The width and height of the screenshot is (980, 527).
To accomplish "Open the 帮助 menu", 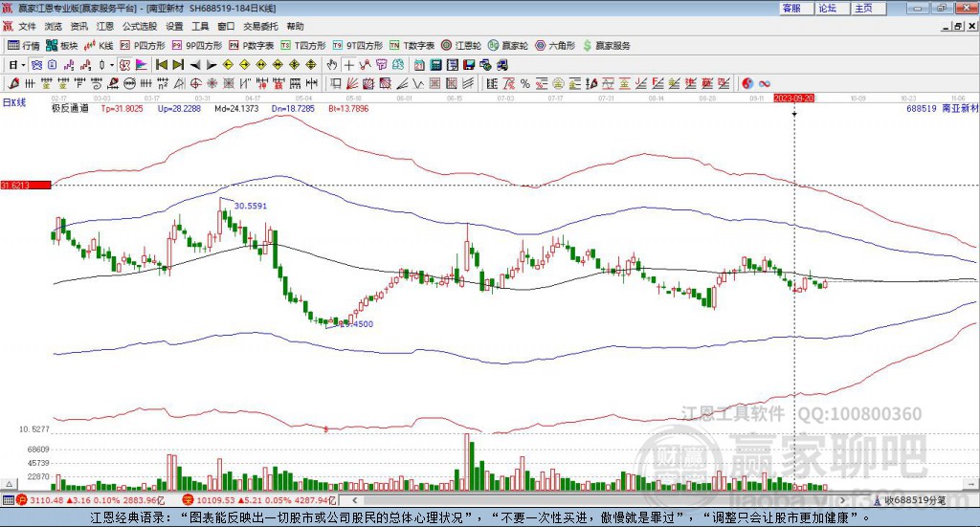I will pos(295,26).
